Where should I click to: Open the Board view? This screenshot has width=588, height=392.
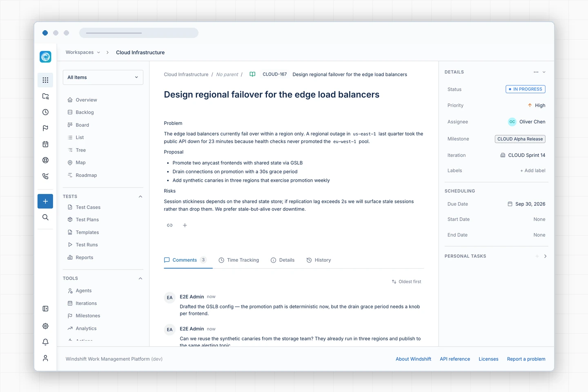point(82,125)
